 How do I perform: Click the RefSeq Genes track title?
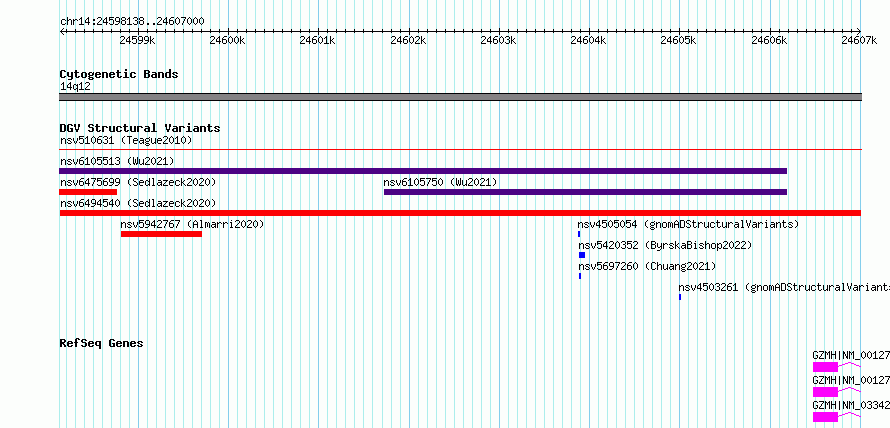click(x=101, y=343)
